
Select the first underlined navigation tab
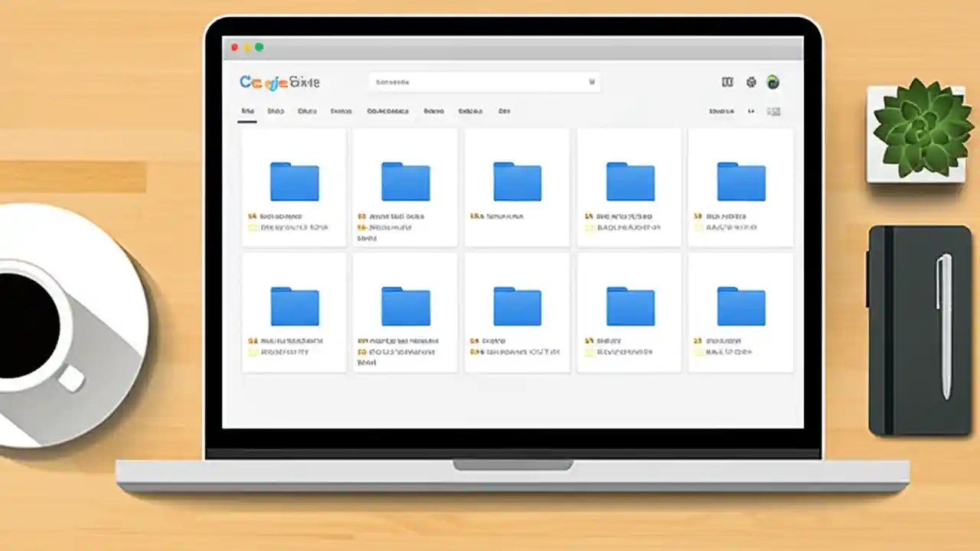coord(247,111)
